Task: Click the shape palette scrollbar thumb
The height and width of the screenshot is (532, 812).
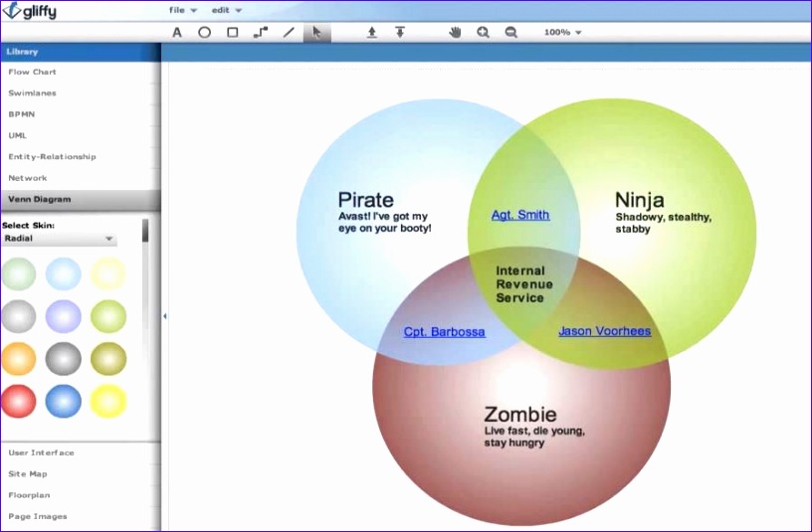Action: click(145, 231)
